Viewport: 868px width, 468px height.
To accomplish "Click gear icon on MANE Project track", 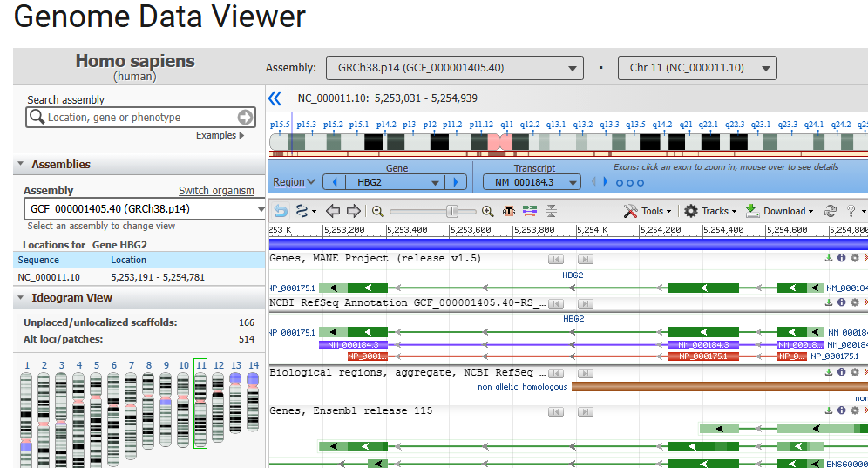I will (855, 258).
